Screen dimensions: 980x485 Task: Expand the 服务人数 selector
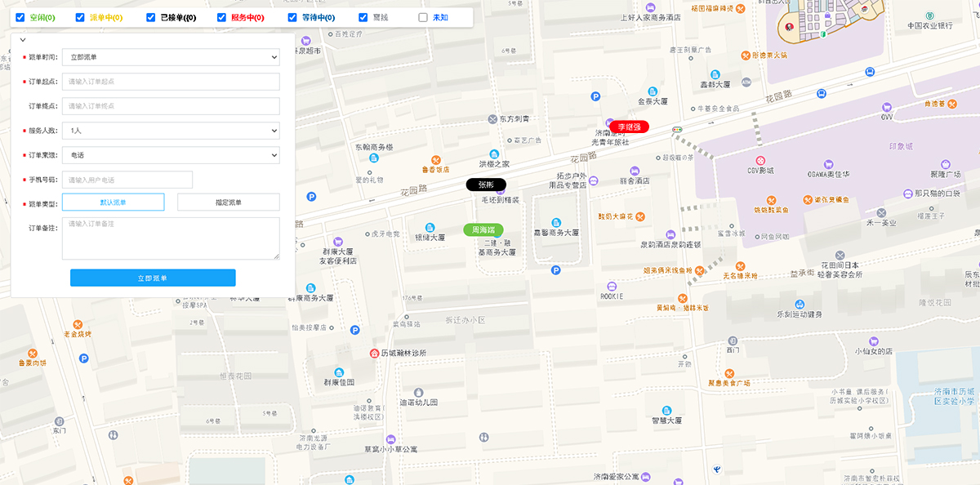coord(170,131)
